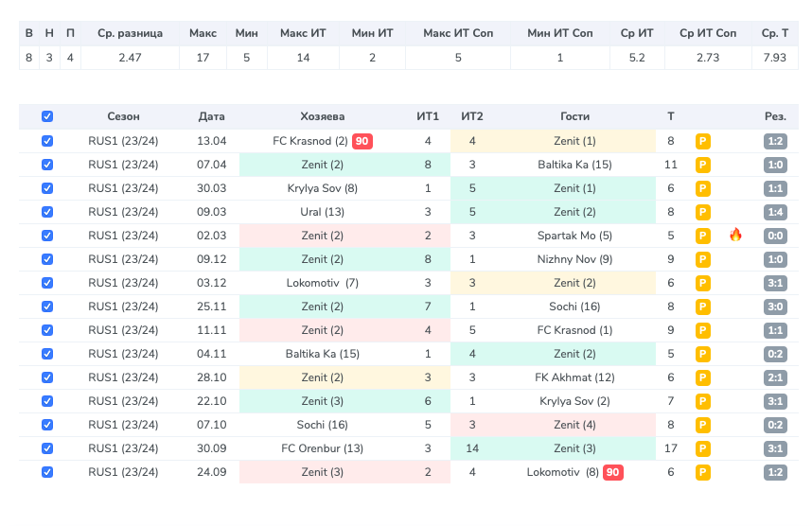Click the yellow P icon in the 13.04 row
Image resolution: width=812 pixels, height=526 pixels.
click(x=703, y=141)
